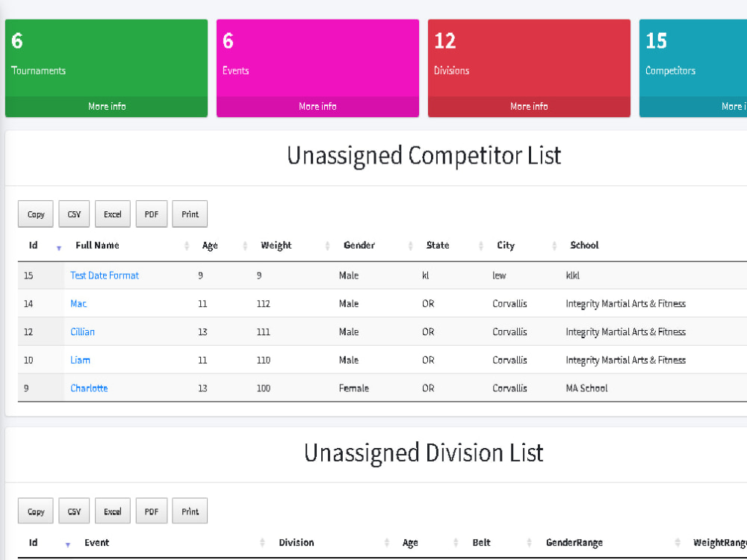
Task: Export competitor list to Excel
Action: click(113, 214)
